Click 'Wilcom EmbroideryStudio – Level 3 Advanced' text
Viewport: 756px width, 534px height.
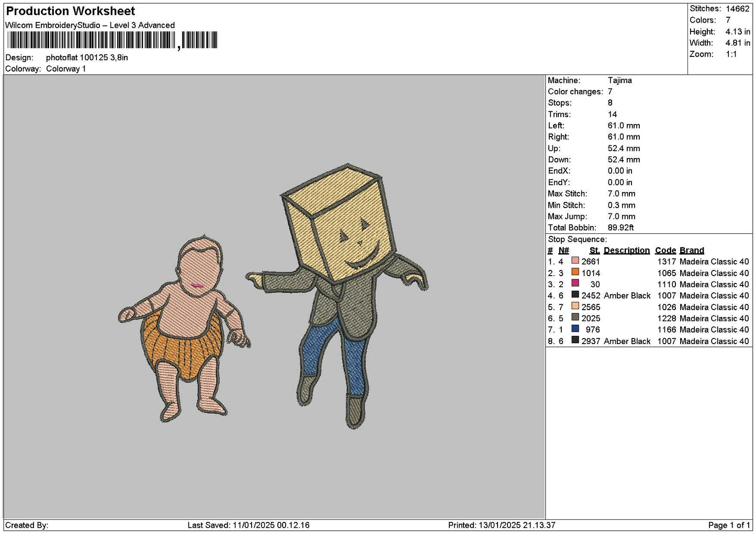coord(90,25)
